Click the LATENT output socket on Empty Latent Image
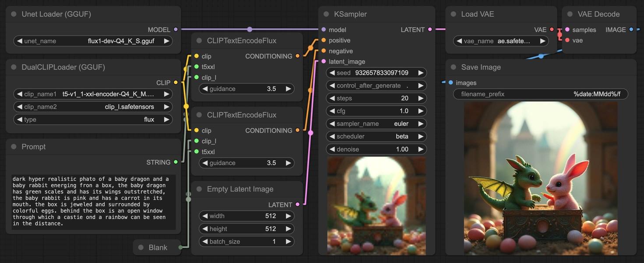Screen dimensions: 644x263 tap(298, 204)
